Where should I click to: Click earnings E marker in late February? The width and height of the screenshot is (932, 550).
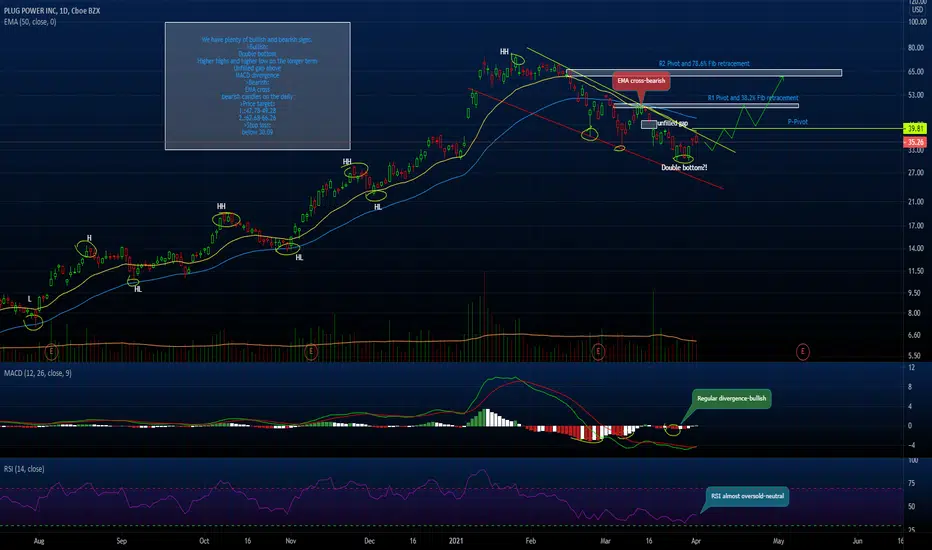(x=598, y=352)
